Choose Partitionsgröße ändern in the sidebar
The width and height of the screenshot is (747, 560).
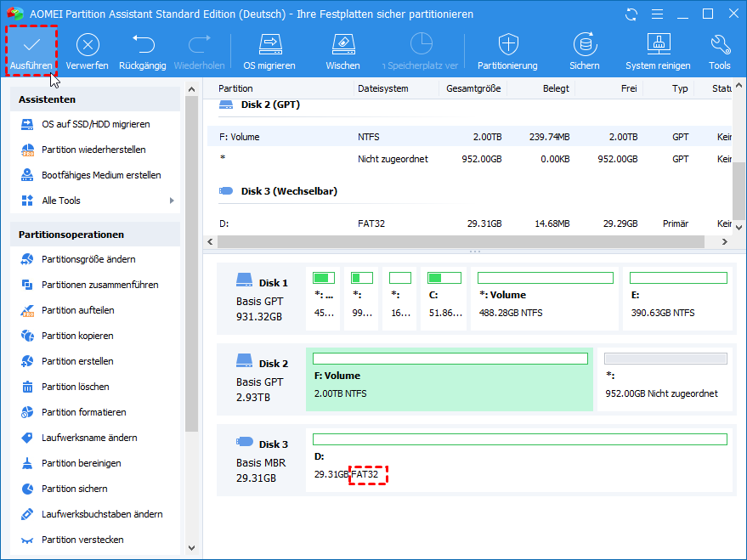88,259
